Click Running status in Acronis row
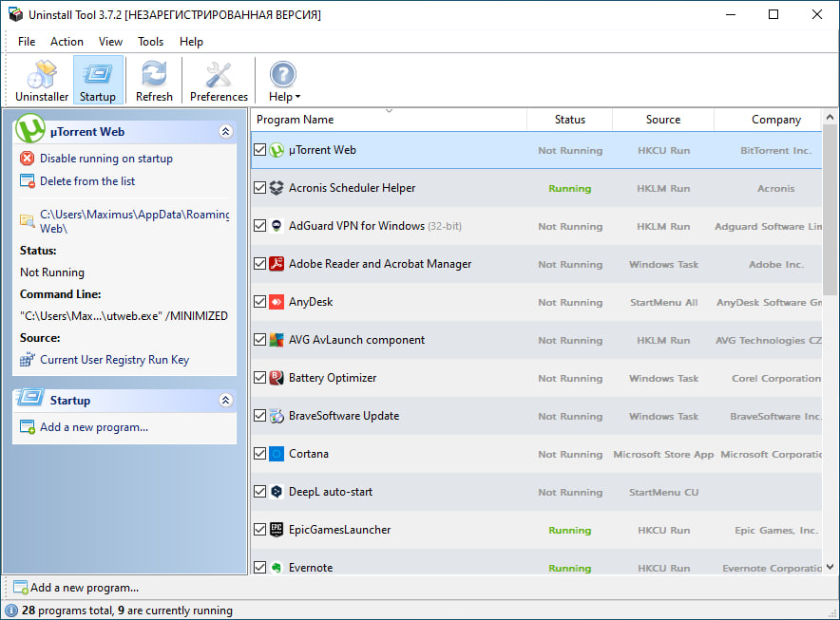 tap(569, 188)
